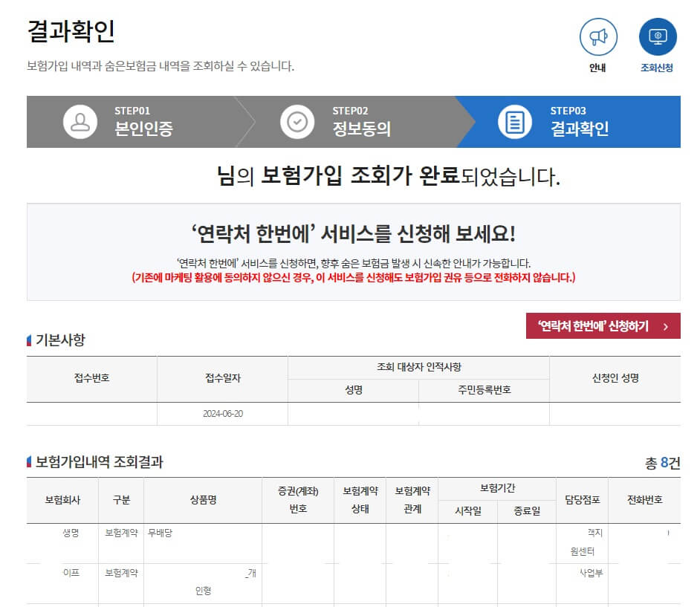Screen dimensions: 700x607
Task: Click the 결과확인 page title
Action: pos(71,30)
